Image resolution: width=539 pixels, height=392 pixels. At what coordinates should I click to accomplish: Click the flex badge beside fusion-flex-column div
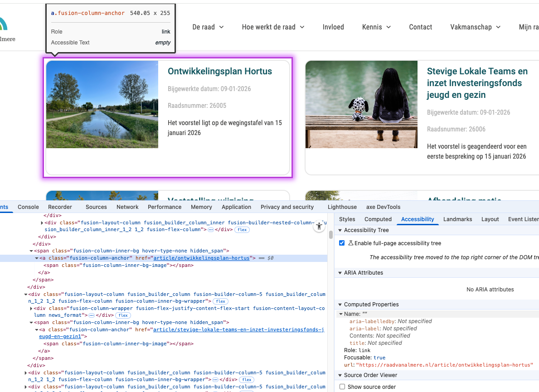[220, 301]
